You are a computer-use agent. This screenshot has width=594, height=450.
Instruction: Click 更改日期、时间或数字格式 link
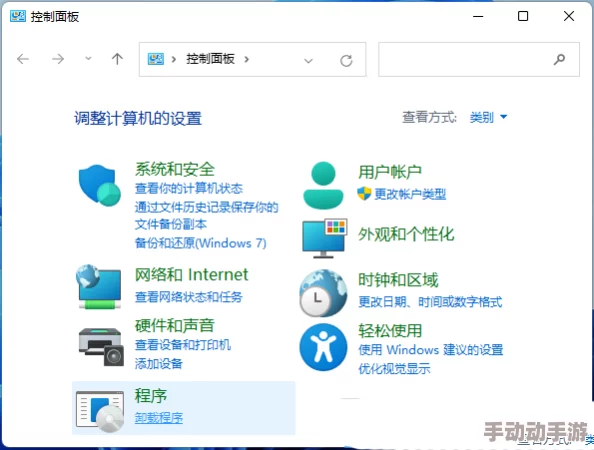point(430,302)
